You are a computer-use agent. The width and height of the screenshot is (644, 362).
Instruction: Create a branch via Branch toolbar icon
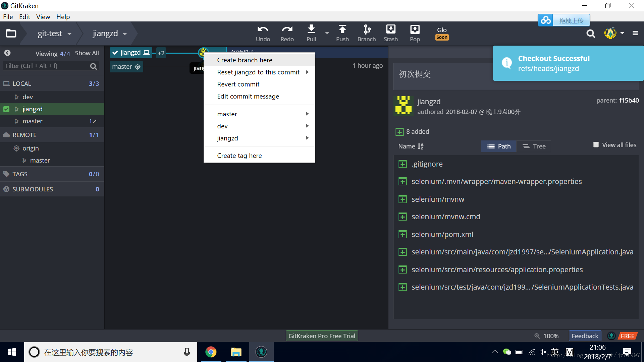click(367, 33)
